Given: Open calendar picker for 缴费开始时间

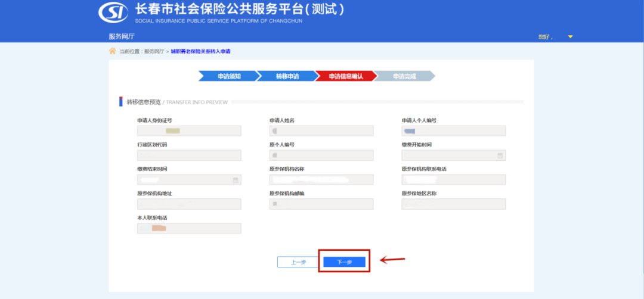Looking at the screenshot, I should click(x=500, y=156).
